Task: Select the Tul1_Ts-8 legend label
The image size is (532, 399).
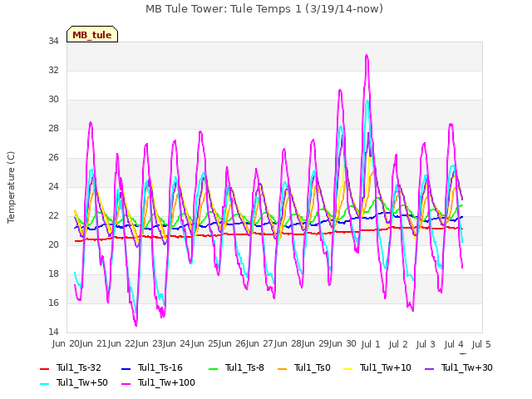Action: pos(244,367)
